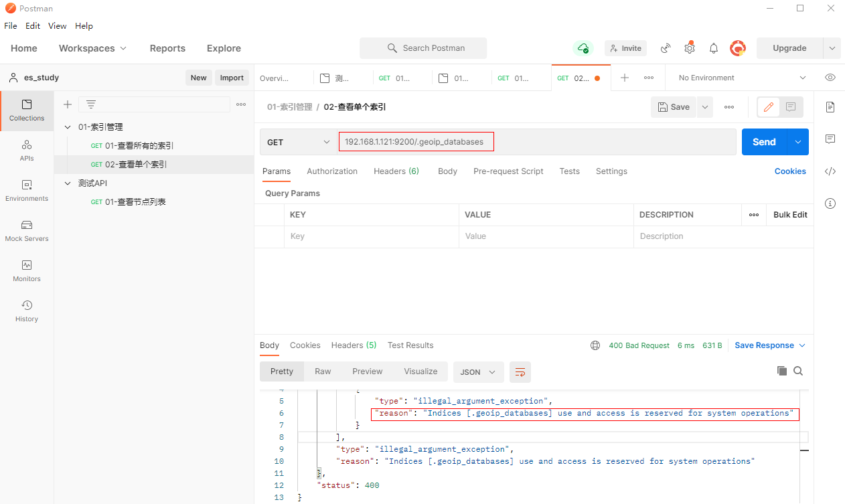Click the request URL input field
This screenshot has height=504, width=845.
[x=536, y=142]
